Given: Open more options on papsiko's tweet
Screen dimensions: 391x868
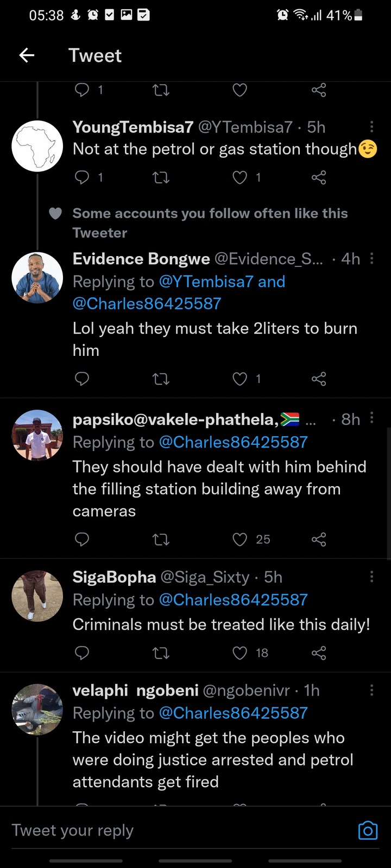Looking at the screenshot, I should point(371,418).
